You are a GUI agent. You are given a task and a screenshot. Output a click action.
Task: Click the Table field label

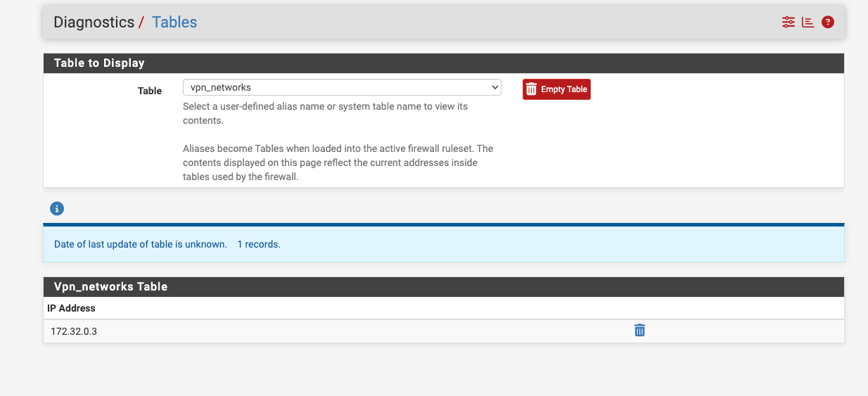point(149,91)
